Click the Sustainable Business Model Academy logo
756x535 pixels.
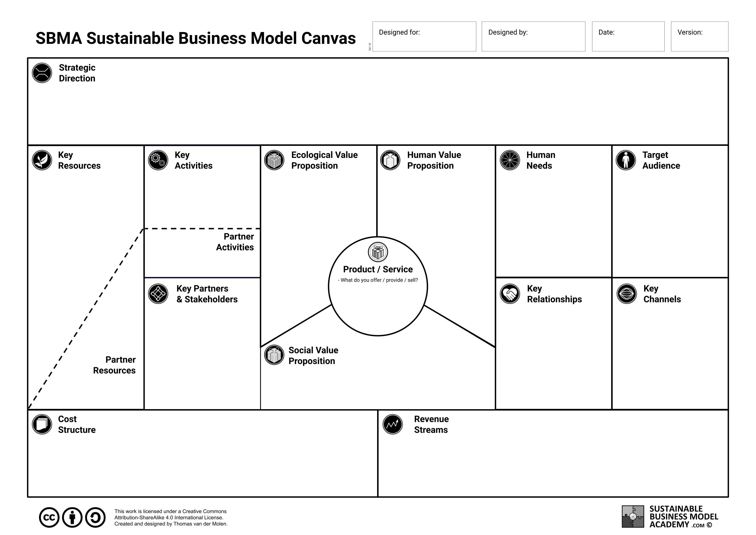coord(633,517)
